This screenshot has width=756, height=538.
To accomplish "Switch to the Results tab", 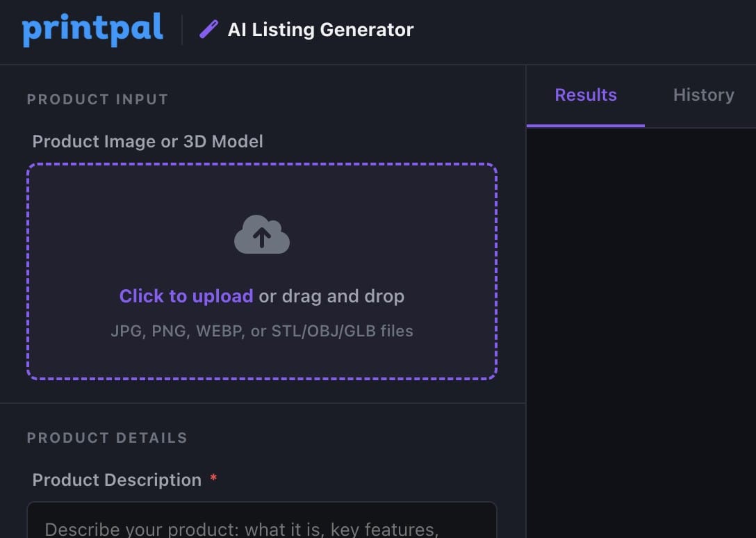I will (586, 95).
